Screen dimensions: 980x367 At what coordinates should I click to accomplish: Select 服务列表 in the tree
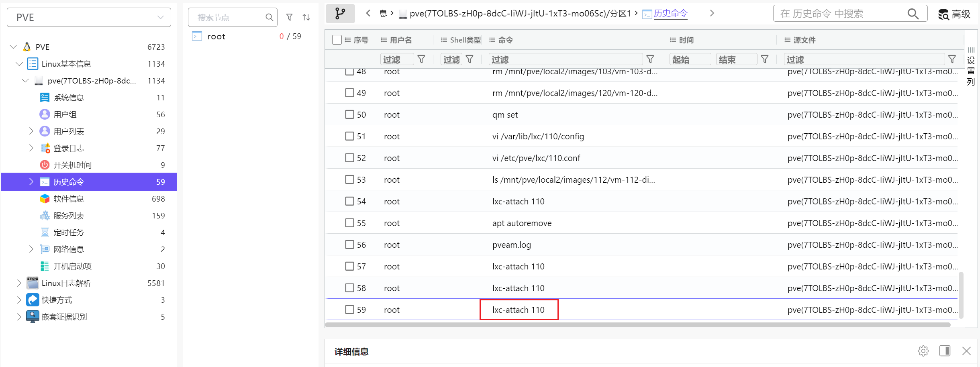pos(69,216)
